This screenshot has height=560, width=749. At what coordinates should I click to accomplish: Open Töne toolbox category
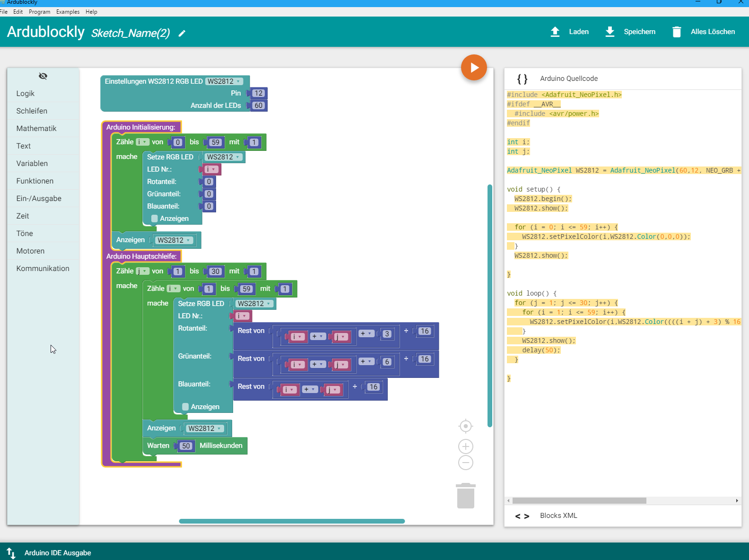pyautogui.click(x=43, y=234)
